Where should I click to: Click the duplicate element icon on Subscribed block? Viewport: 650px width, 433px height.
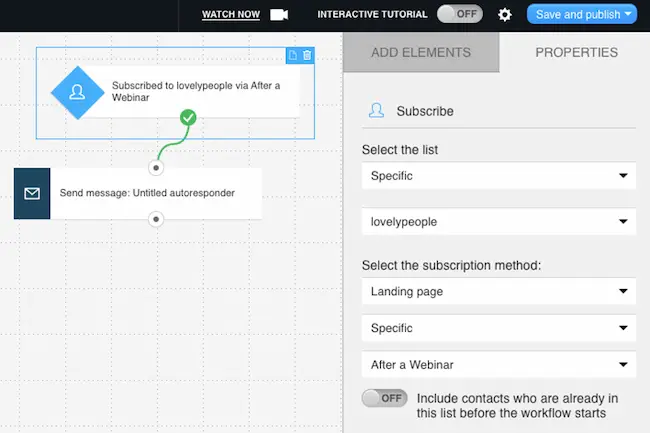(293, 55)
